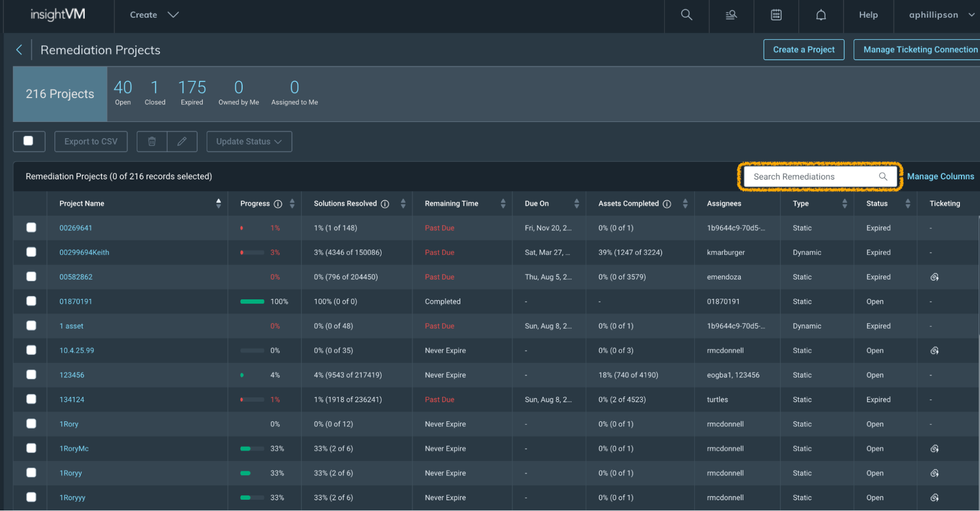Click ticketing icon for project 00582862
The image size is (980, 511).
click(934, 277)
